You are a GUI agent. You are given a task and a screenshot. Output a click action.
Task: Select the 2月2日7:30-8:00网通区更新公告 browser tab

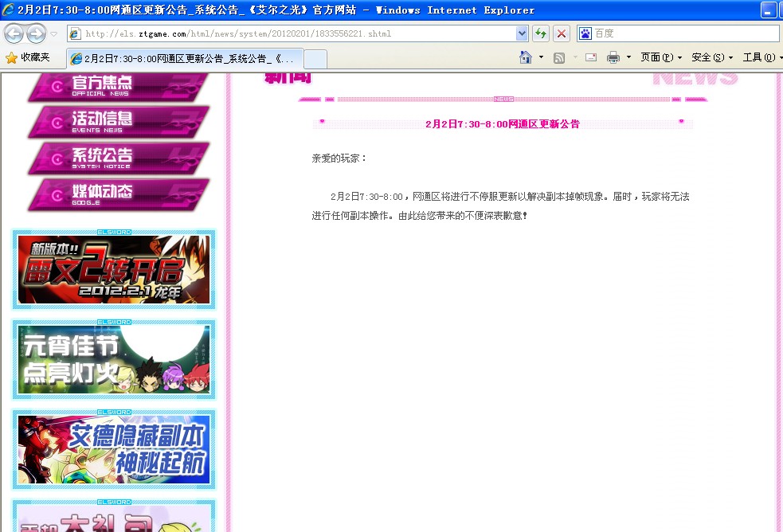point(185,59)
